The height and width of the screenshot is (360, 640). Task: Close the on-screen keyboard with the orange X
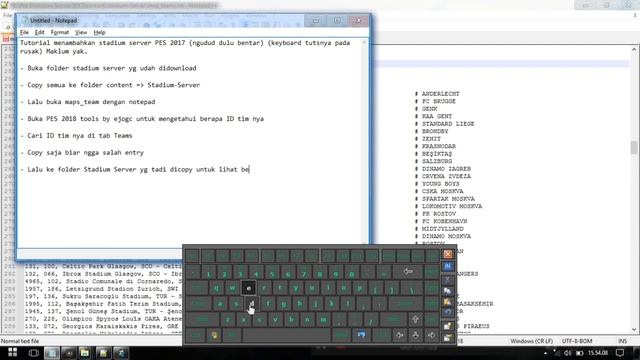pyautogui.click(x=448, y=254)
